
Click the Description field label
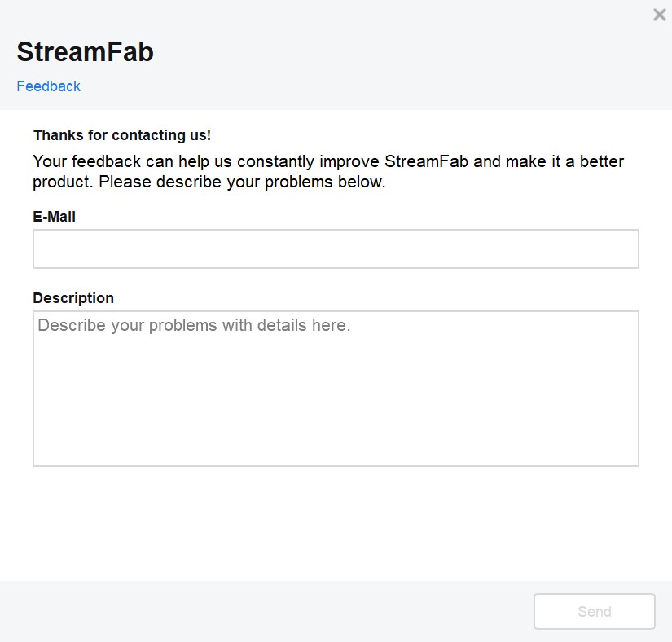[73, 298]
